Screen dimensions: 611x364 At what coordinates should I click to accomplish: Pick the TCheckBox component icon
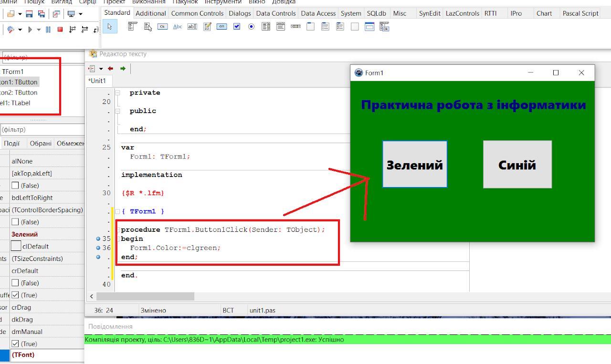click(237, 27)
